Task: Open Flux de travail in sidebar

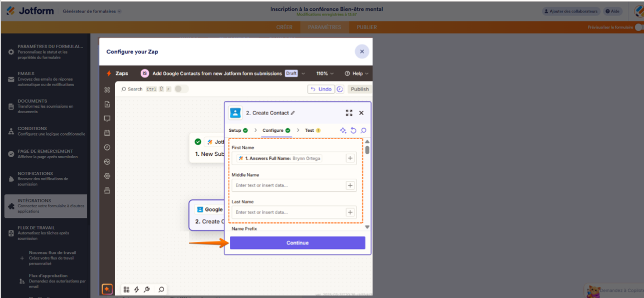Action: point(46,233)
